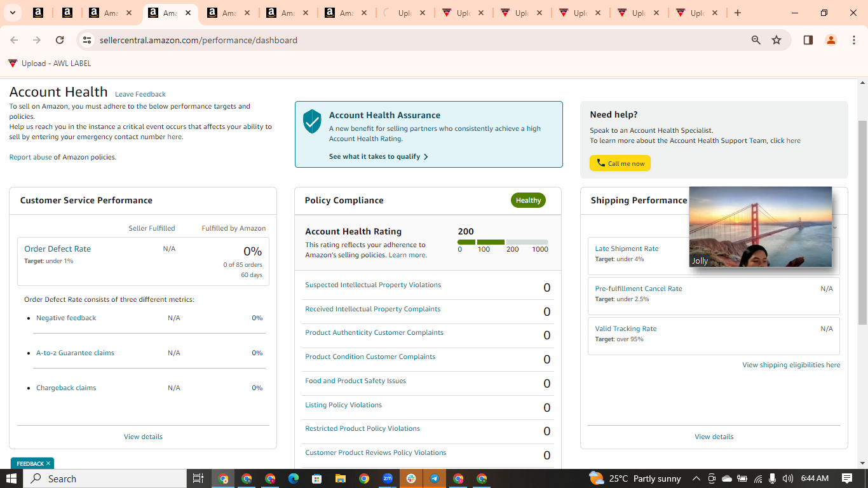This screenshot has height=488, width=868.
Task: Open the Report abuse link
Action: pos(31,157)
